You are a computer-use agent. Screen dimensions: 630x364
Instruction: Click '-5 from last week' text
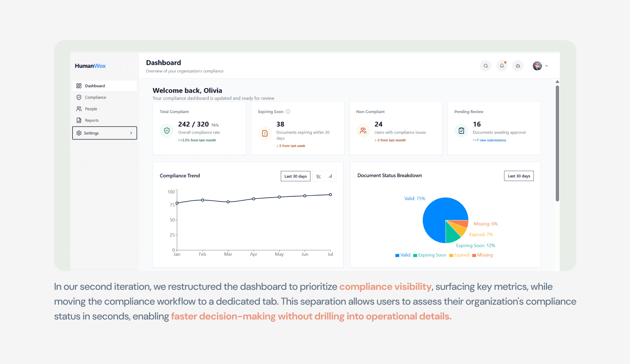(x=291, y=146)
